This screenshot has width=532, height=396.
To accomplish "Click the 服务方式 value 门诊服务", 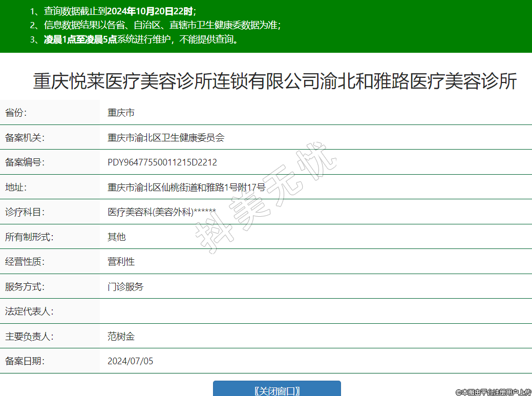I will pyautogui.click(x=125, y=286).
